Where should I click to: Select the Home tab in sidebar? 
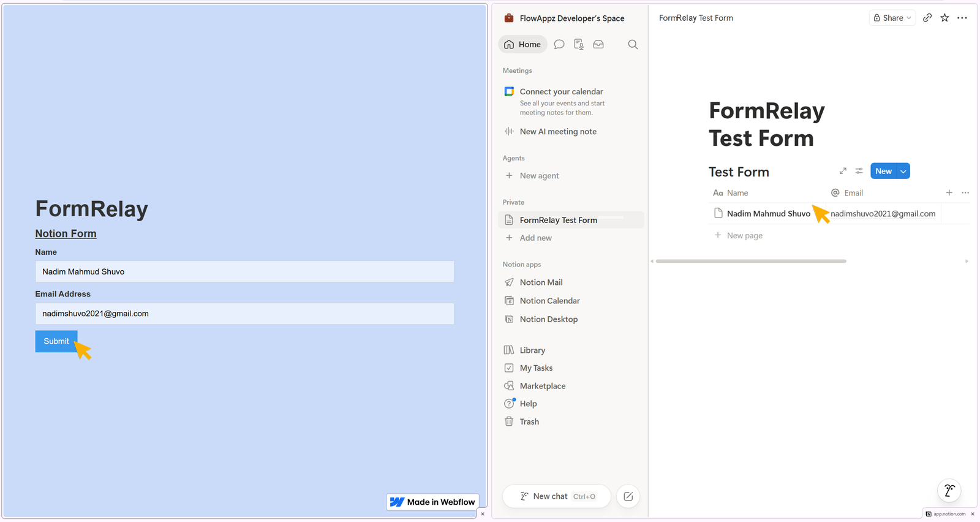(x=522, y=44)
